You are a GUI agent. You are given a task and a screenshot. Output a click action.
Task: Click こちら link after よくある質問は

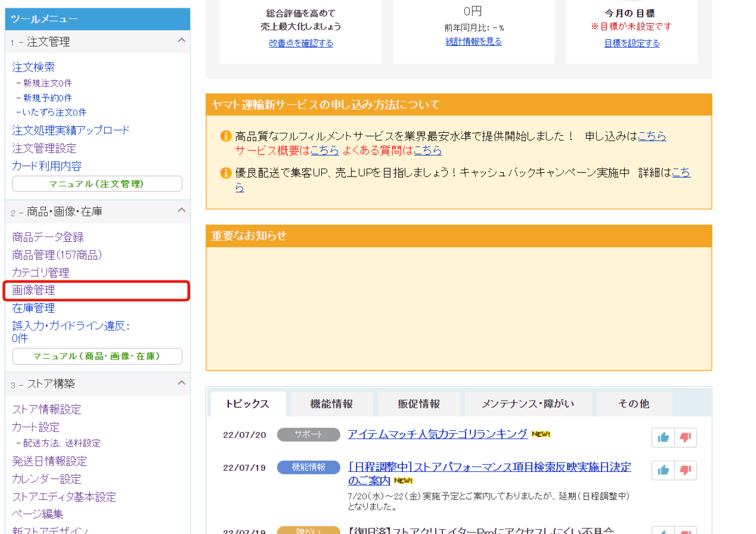tap(428, 150)
